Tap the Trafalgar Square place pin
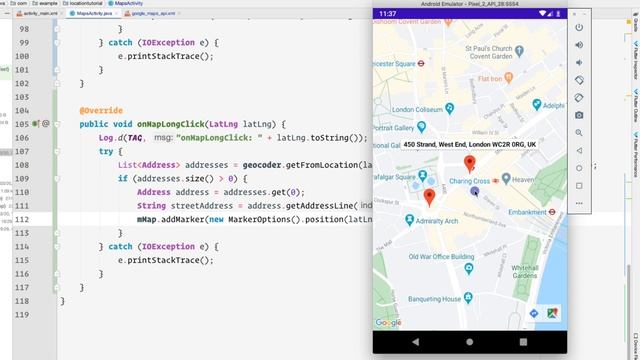 (422, 176)
